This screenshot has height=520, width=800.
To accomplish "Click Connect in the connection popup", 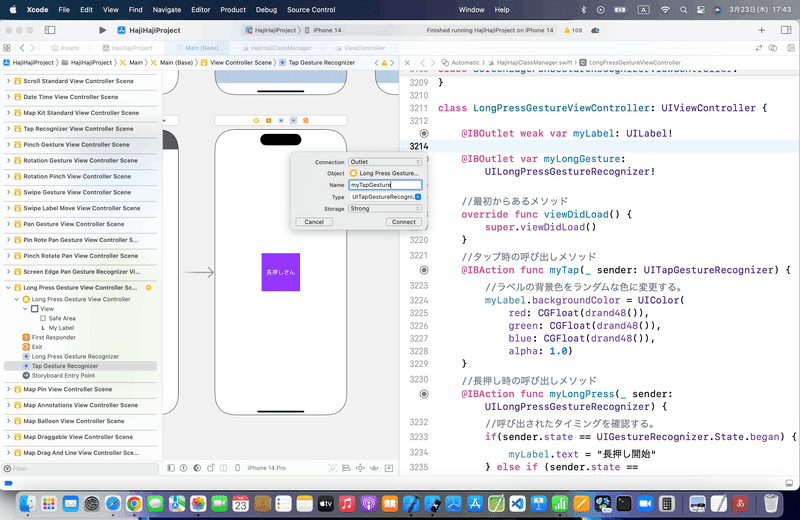I will [x=404, y=222].
